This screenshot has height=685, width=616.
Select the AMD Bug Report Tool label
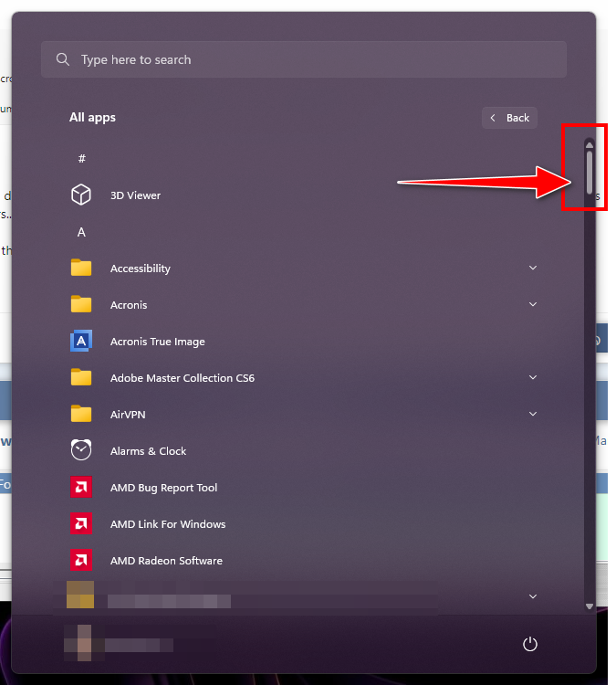[x=163, y=488]
